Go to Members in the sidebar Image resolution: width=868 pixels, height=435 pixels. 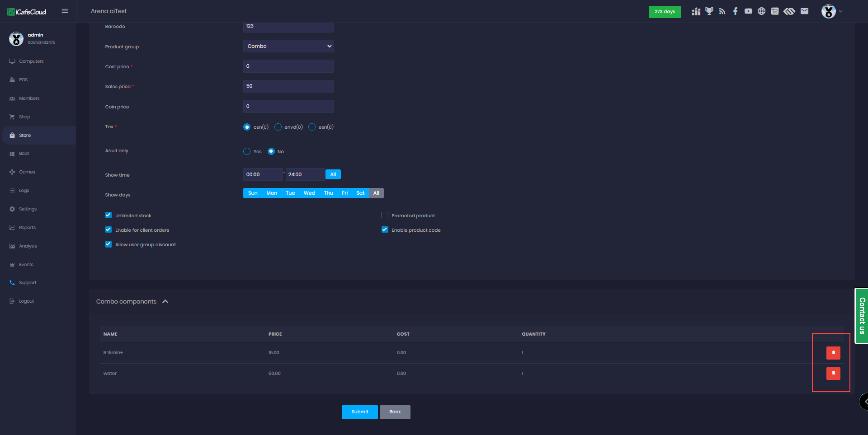(29, 98)
